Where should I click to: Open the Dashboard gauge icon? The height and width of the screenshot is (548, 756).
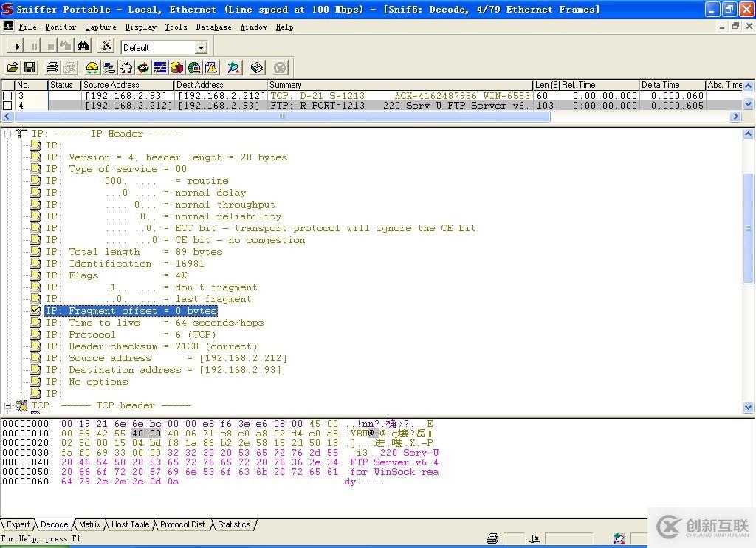click(92, 68)
